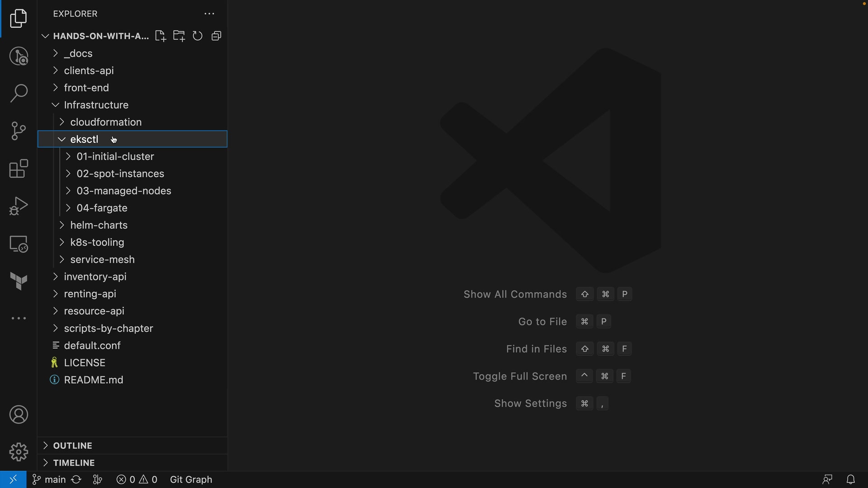Expand the TIMELINE section
This screenshot has width=868, height=488.
pyautogui.click(x=74, y=463)
